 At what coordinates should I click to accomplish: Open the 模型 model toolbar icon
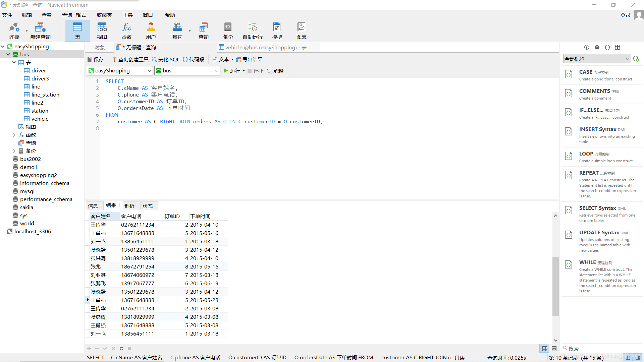pos(277,31)
